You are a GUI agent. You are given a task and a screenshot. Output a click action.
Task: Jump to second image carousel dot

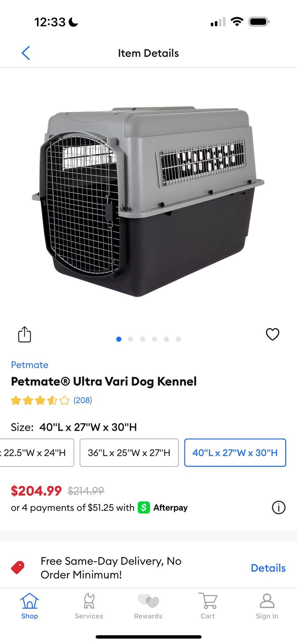[130, 339]
